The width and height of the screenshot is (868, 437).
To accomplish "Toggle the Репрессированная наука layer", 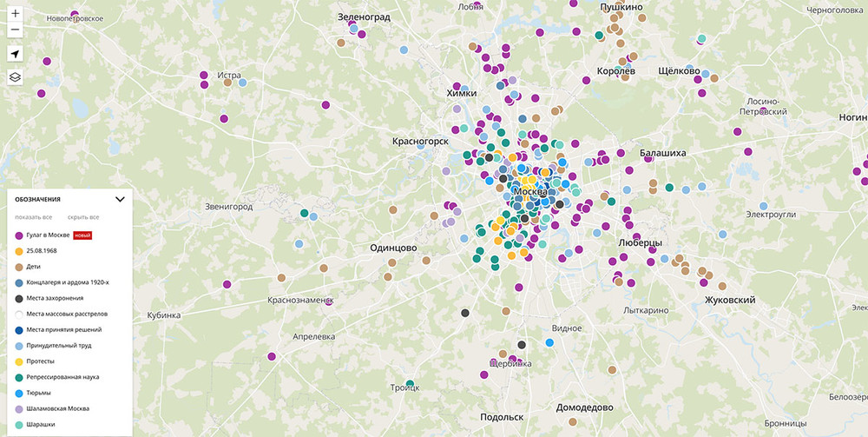I will 57,377.
